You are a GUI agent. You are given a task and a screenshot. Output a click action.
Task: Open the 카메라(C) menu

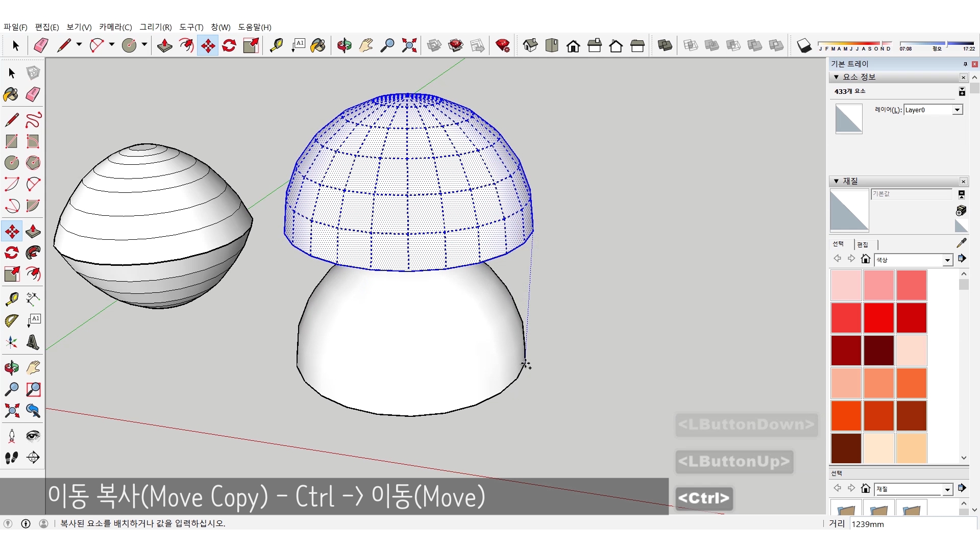tap(115, 27)
